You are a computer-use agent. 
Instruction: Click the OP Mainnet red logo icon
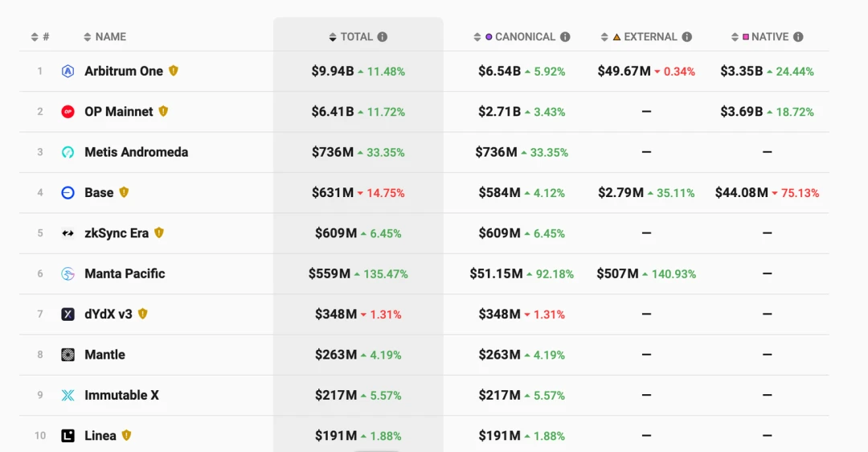tap(68, 112)
